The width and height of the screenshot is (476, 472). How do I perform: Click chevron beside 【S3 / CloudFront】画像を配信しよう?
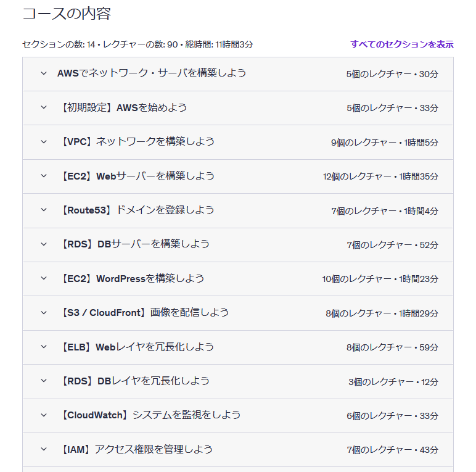44,313
